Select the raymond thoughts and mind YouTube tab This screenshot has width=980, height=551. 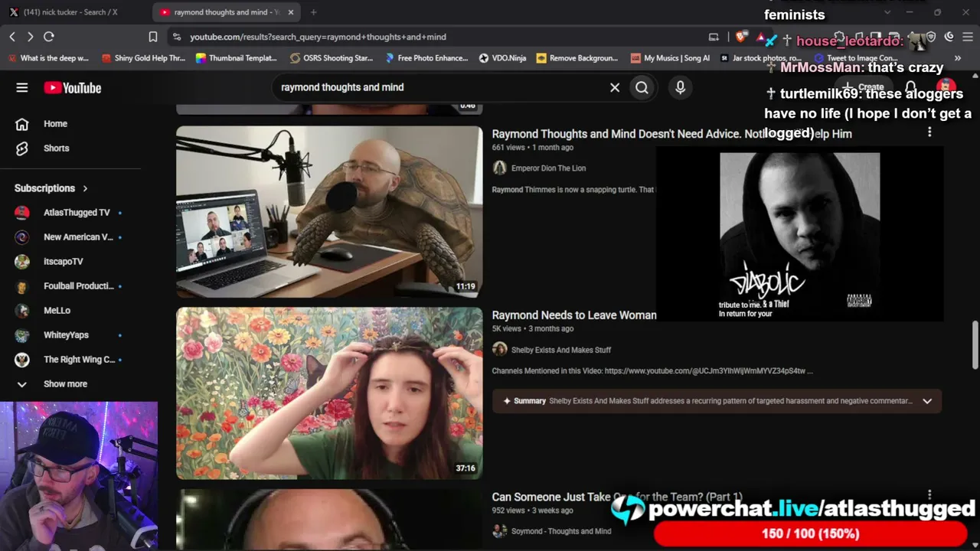pyautogui.click(x=220, y=12)
